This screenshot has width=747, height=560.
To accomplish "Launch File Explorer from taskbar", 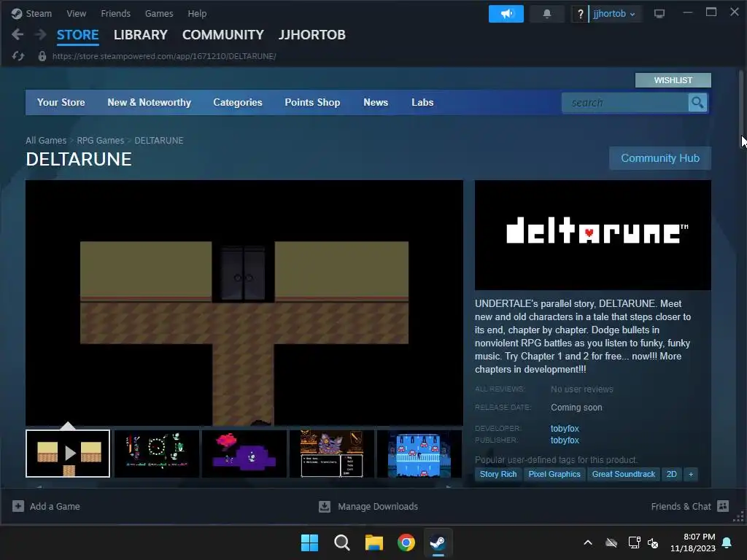I will [x=374, y=542].
